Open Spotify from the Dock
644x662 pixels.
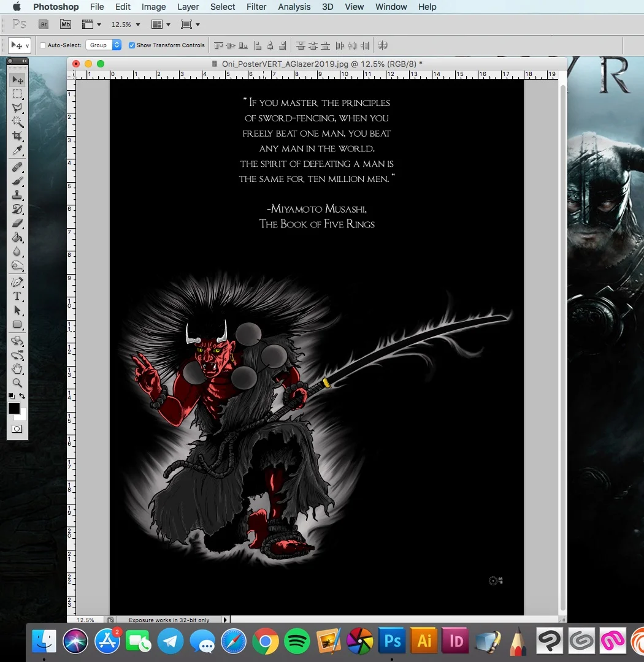point(297,641)
